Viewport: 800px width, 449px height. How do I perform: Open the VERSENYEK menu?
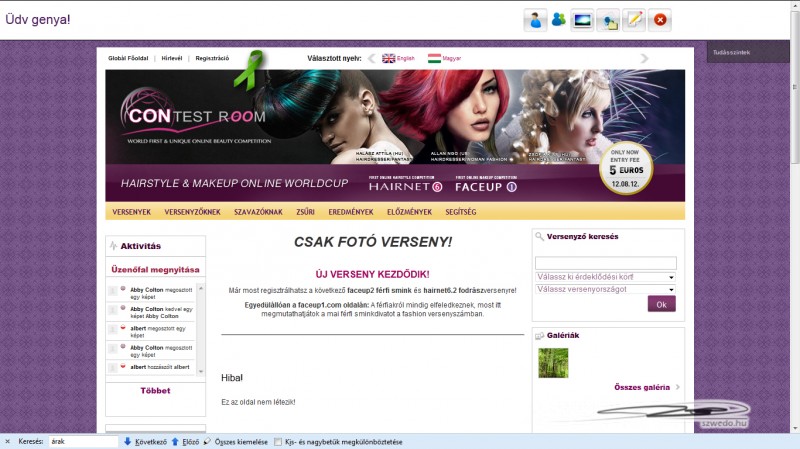(132, 212)
